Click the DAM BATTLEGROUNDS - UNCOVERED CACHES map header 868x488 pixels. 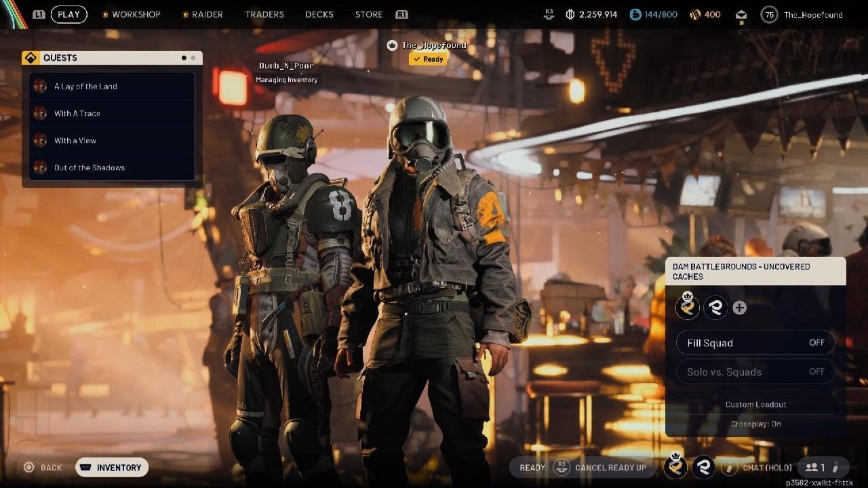tap(755, 271)
